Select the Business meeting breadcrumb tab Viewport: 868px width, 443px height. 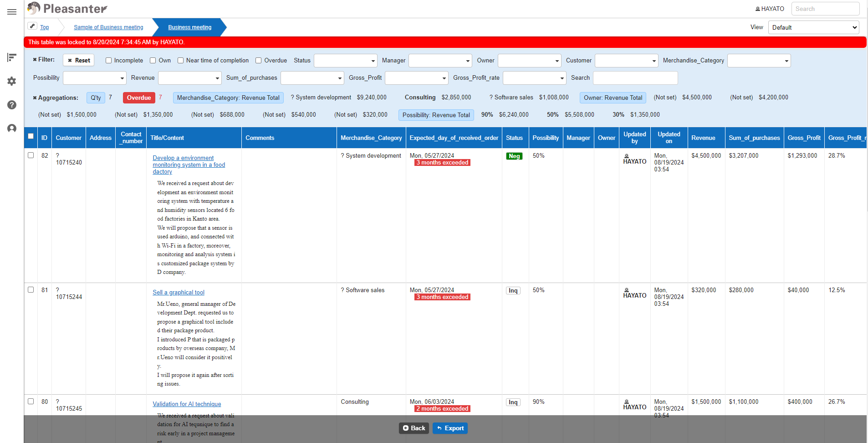coord(189,27)
